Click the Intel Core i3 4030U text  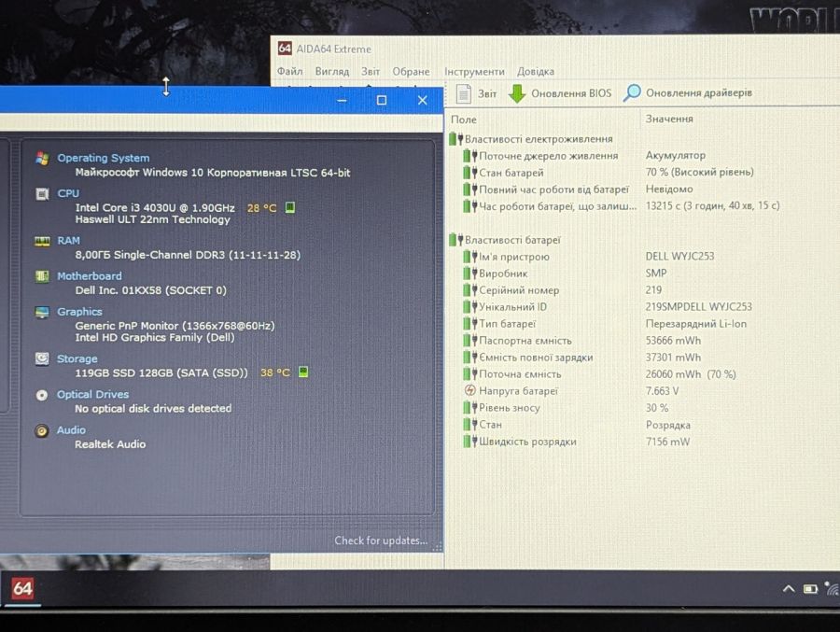[x=155, y=207]
